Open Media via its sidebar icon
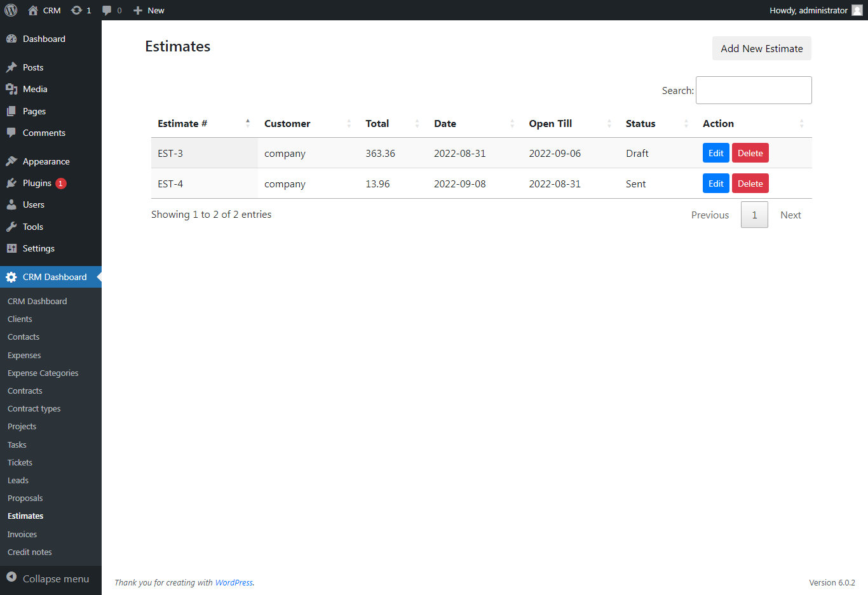 (x=13, y=89)
